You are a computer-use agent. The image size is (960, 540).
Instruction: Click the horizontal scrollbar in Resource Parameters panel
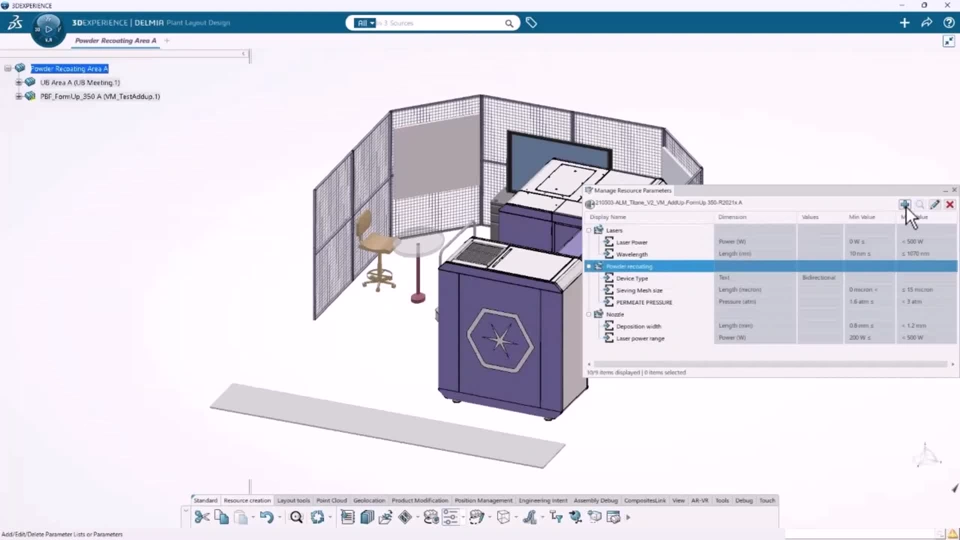click(771, 364)
